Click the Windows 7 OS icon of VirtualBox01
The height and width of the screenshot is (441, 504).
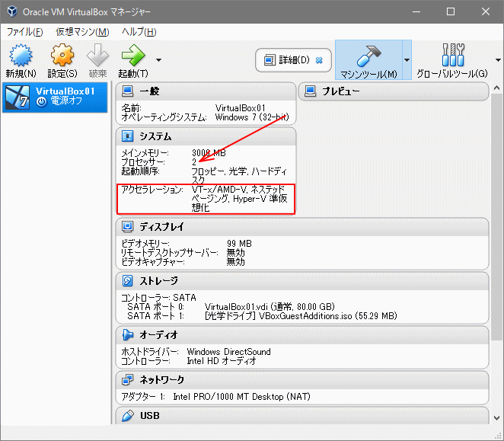pos(18,97)
